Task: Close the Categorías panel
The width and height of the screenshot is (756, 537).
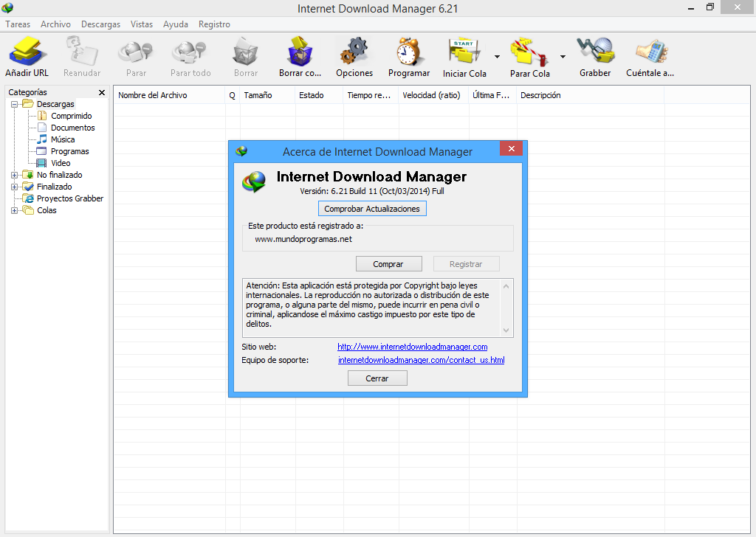Action: (102, 92)
